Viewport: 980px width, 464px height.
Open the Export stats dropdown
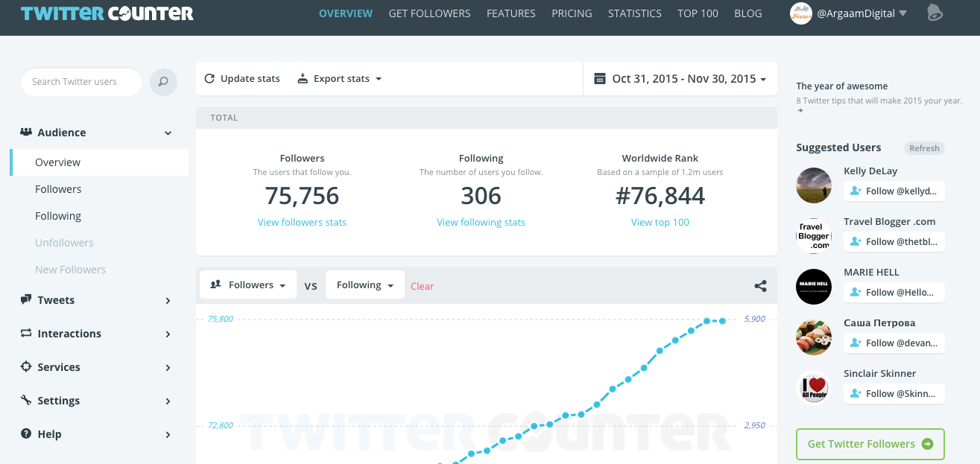click(x=340, y=79)
